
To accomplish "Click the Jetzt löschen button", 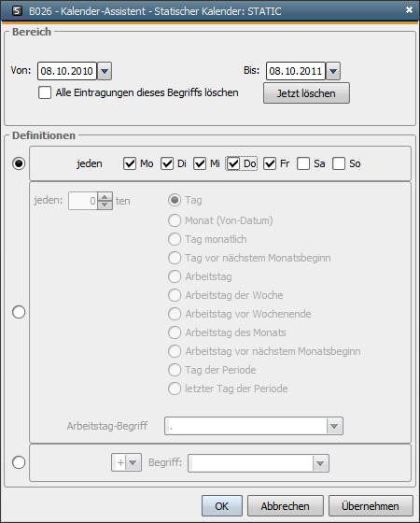I will pyautogui.click(x=306, y=93).
